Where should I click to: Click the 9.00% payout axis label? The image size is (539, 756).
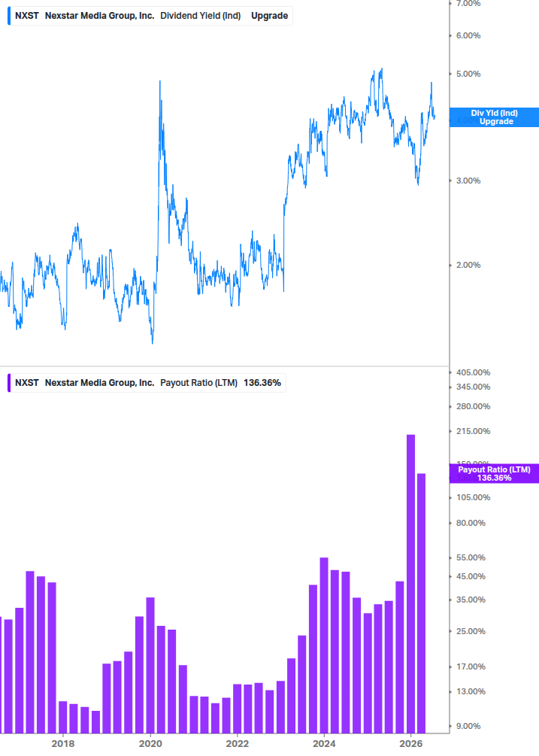[468, 726]
